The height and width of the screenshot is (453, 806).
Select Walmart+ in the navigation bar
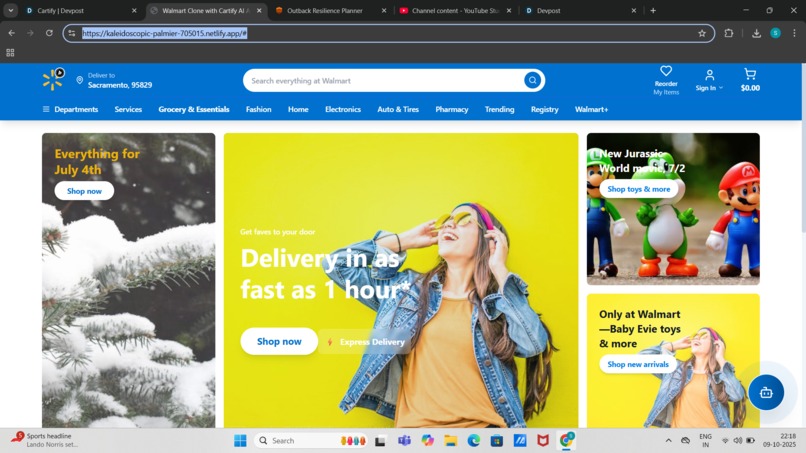tap(592, 109)
